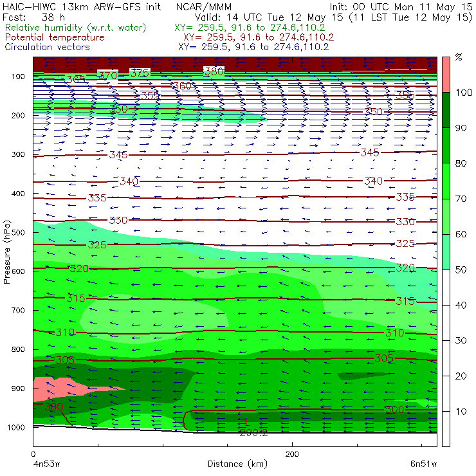Click the pressure axis label '800'
The width and height of the screenshot is (476, 476).
click(x=18, y=349)
